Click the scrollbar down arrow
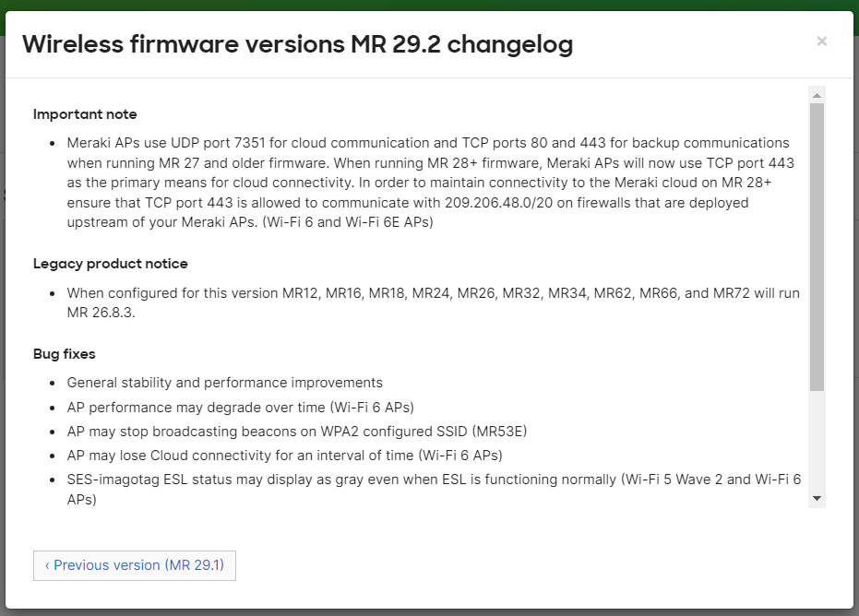This screenshot has height=616, width=859. click(x=816, y=497)
